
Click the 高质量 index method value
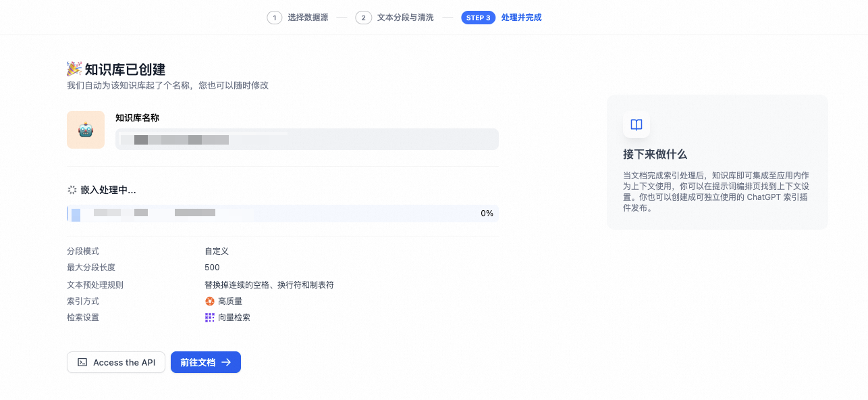pos(230,301)
